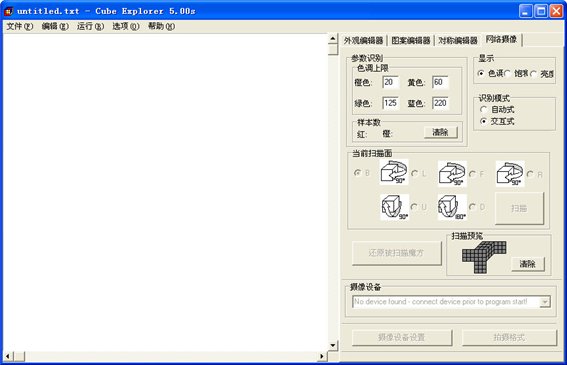
Task: Click the 摄像设备设置 button
Action: click(402, 338)
